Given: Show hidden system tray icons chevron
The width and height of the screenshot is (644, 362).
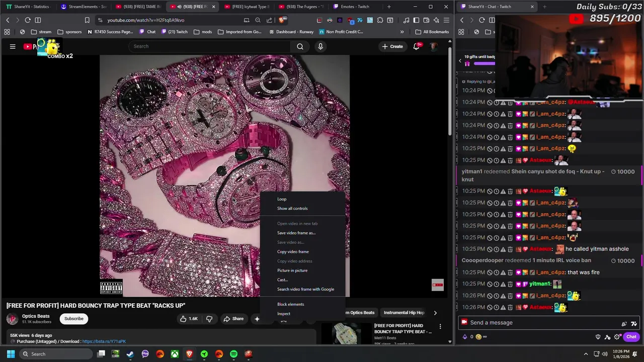Looking at the screenshot, I should coord(586,354).
